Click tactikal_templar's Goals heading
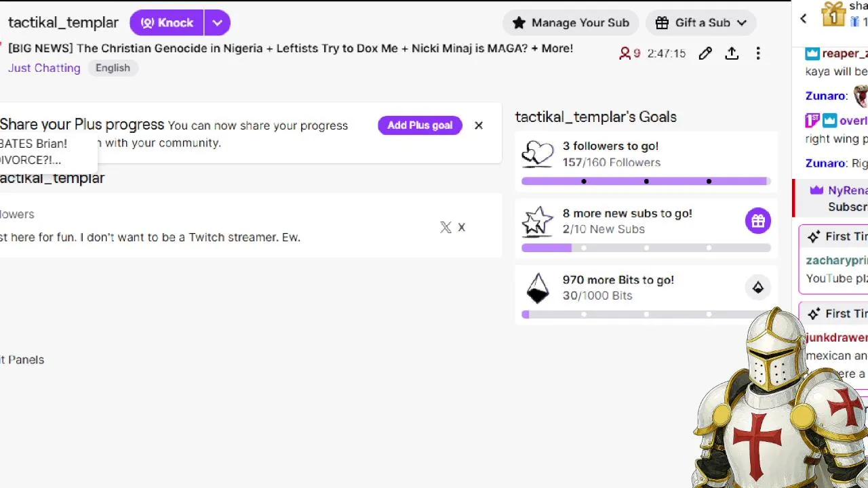This screenshot has width=868, height=488. tap(596, 117)
